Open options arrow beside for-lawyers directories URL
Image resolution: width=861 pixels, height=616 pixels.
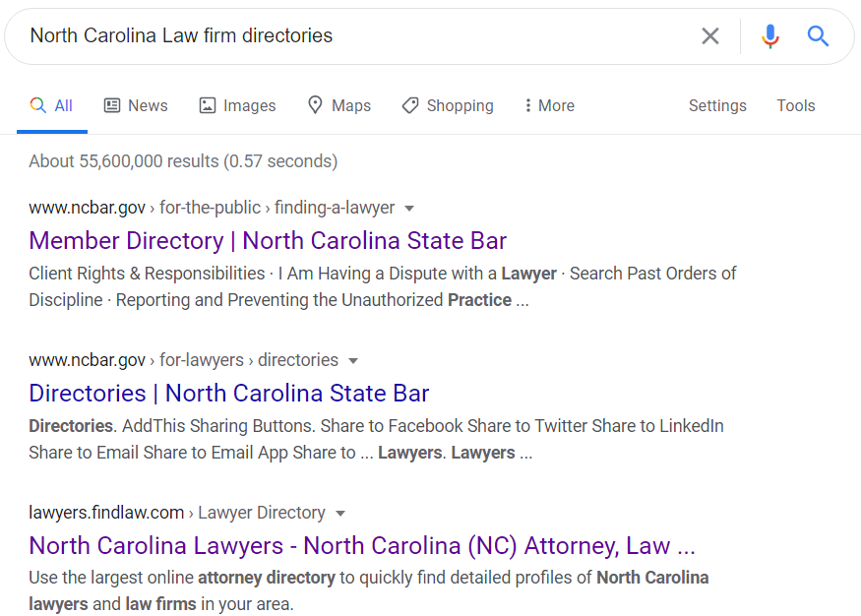pos(353,361)
